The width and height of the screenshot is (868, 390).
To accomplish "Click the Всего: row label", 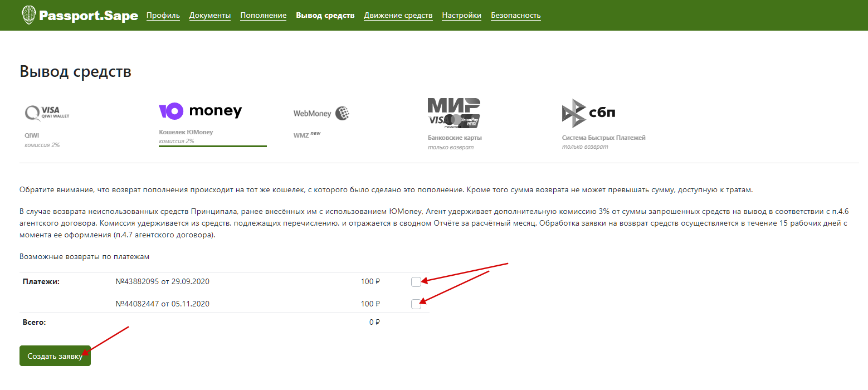I will 34,322.
